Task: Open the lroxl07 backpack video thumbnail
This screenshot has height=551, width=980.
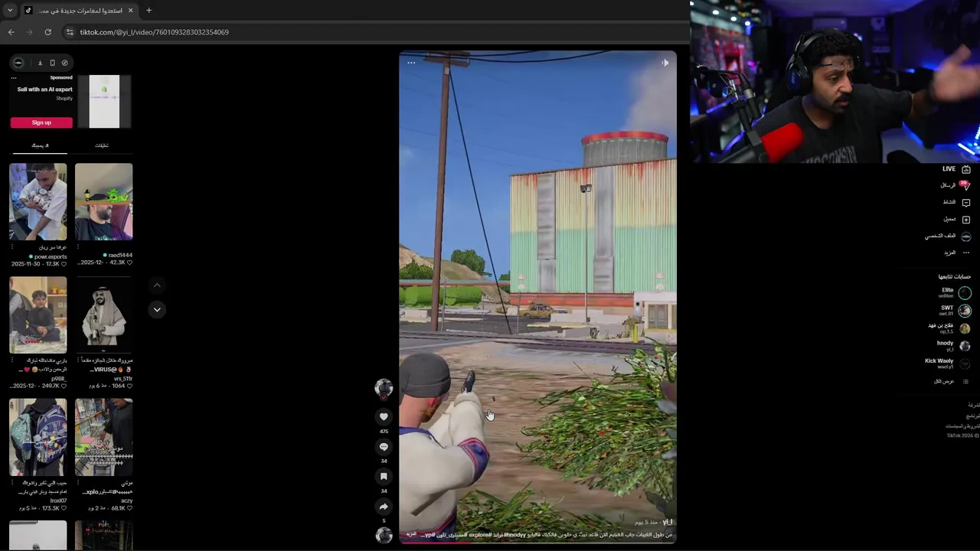Action: pos(38,437)
